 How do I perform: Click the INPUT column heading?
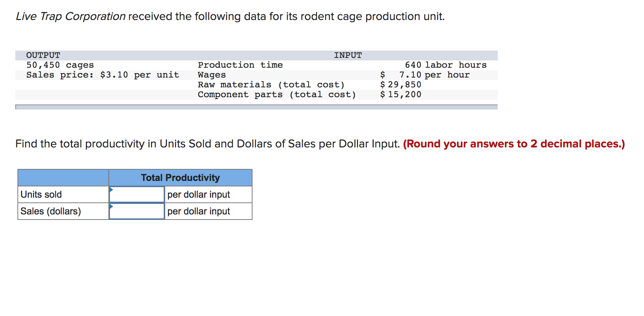(348, 55)
